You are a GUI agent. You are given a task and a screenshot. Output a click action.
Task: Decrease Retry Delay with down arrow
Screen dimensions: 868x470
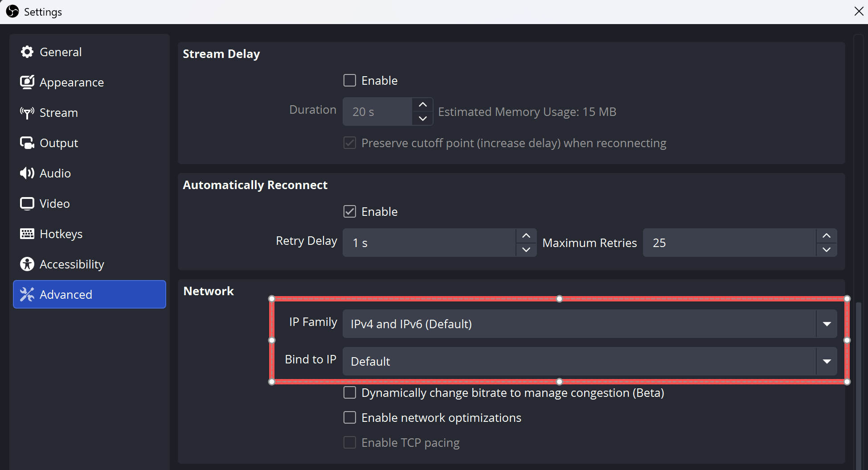(x=526, y=249)
